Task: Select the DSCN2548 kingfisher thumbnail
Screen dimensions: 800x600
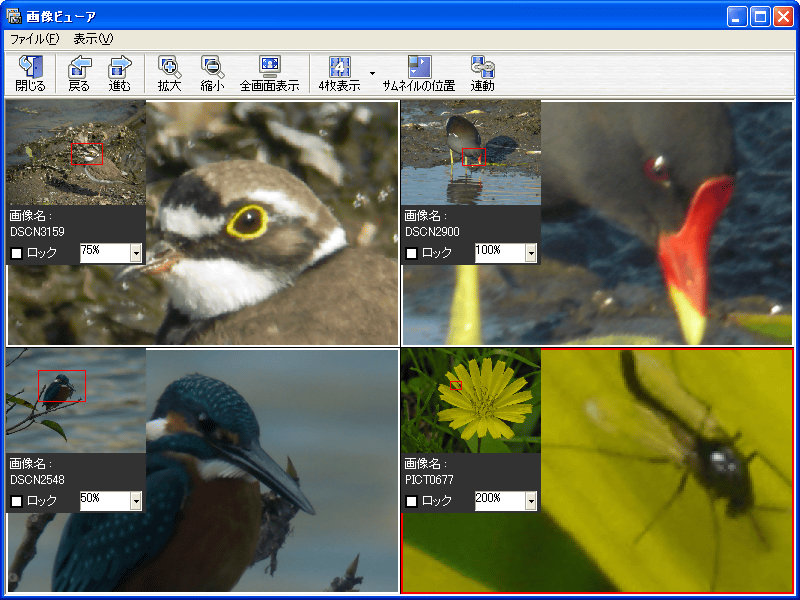Action: 76,401
